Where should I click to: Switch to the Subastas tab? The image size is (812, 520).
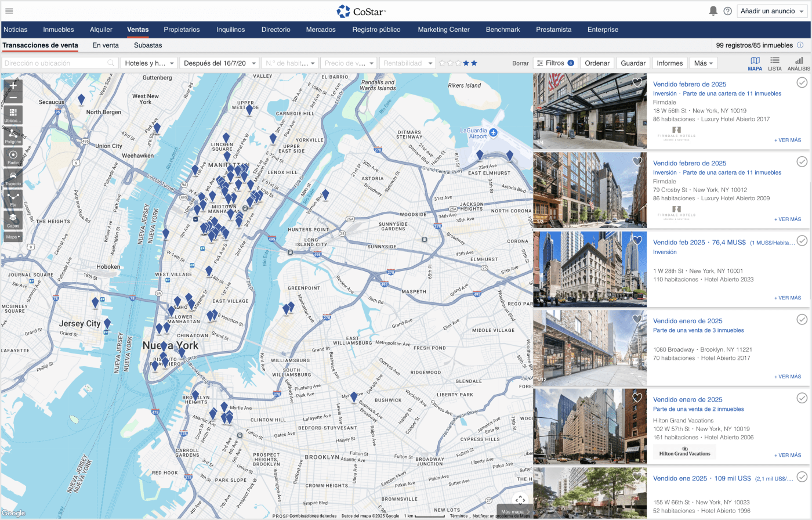(148, 45)
